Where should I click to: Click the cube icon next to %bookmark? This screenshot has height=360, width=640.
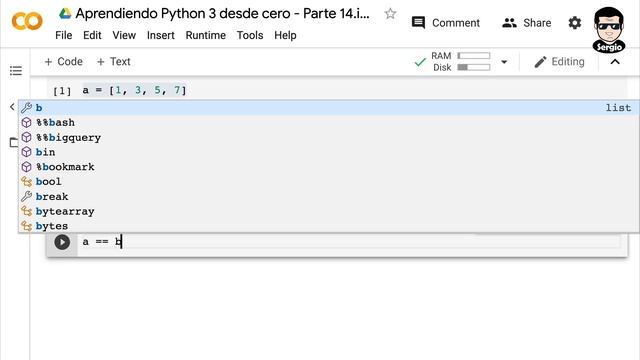tap(27, 167)
